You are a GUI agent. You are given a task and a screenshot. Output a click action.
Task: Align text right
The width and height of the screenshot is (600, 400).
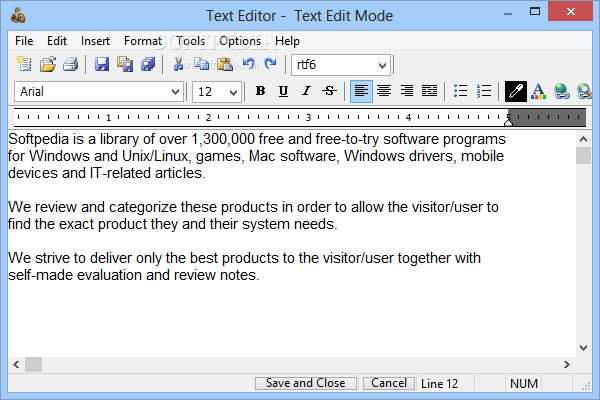click(x=406, y=91)
